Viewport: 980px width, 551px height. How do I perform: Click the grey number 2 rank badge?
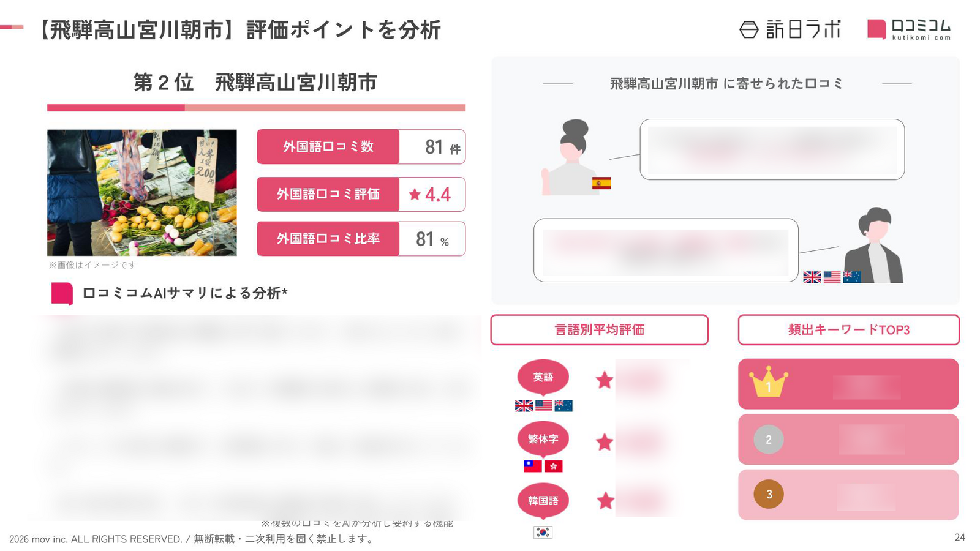click(x=769, y=440)
